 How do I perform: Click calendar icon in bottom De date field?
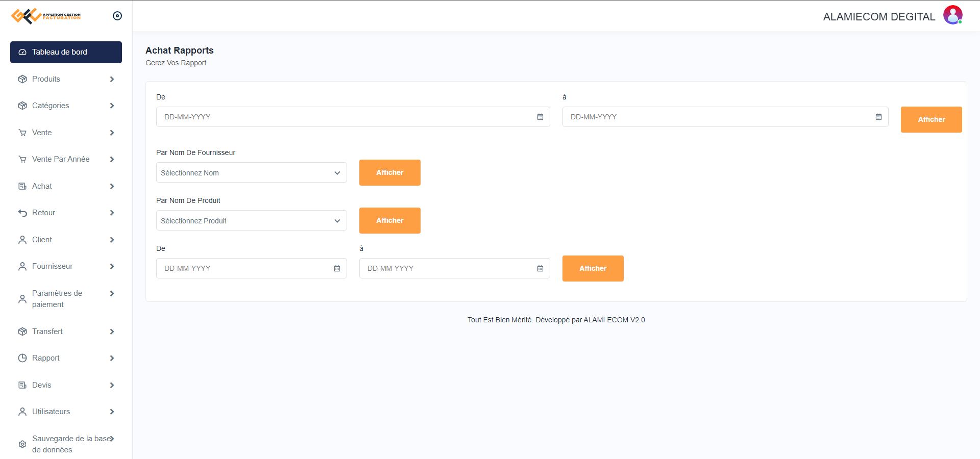point(337,268)
